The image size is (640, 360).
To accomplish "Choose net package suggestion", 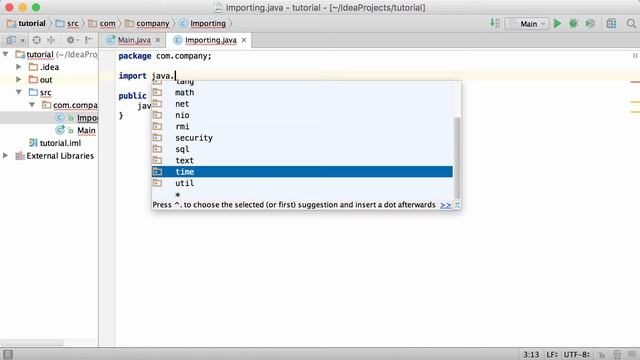I will tap(302, 104).
